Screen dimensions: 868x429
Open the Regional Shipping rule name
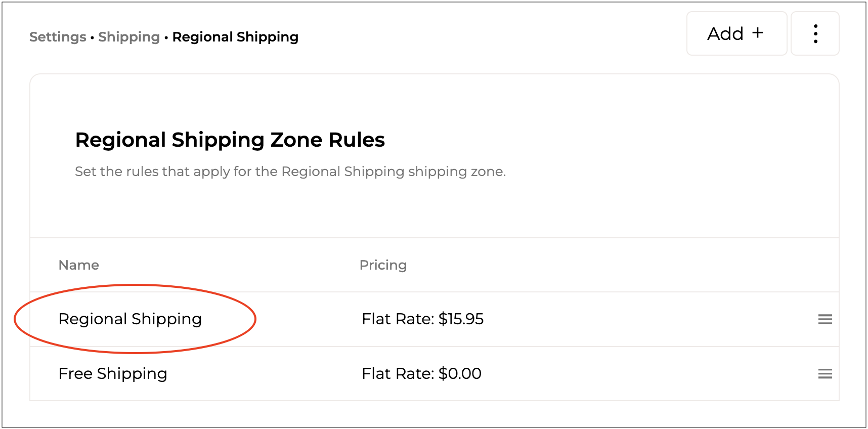tap(130, 319)
